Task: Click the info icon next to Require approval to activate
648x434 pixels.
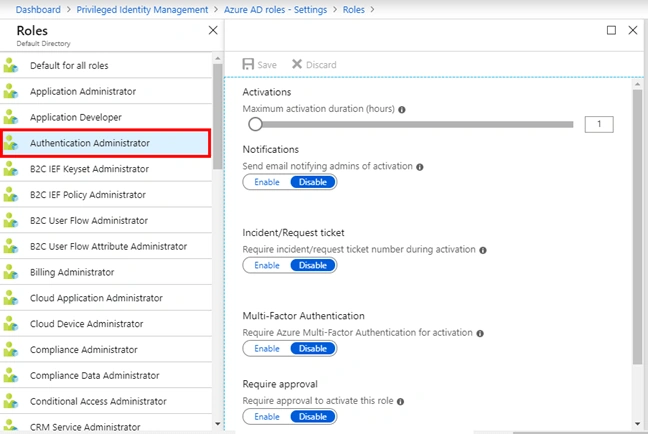Action: [x=400, y=401]
